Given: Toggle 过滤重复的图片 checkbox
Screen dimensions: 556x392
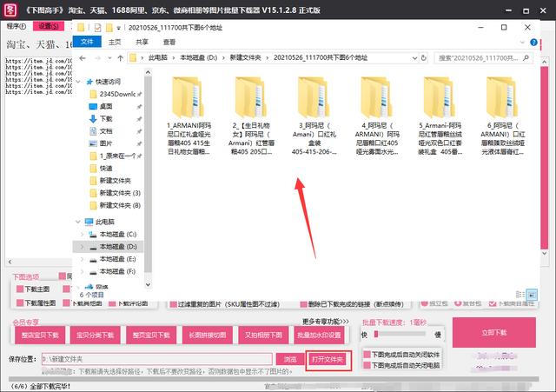Looking at the screenshot, I should [173, 304].
